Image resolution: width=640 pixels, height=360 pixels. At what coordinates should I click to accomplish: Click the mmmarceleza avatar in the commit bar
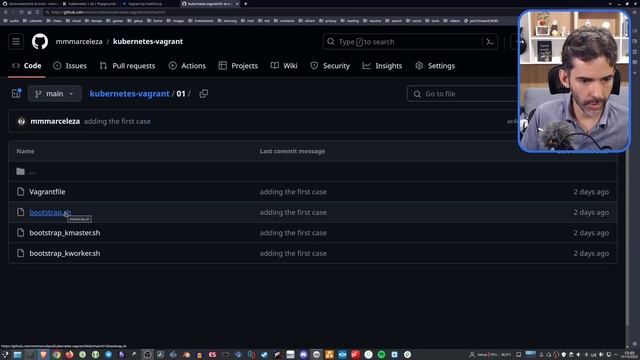(x=21, y=121)
